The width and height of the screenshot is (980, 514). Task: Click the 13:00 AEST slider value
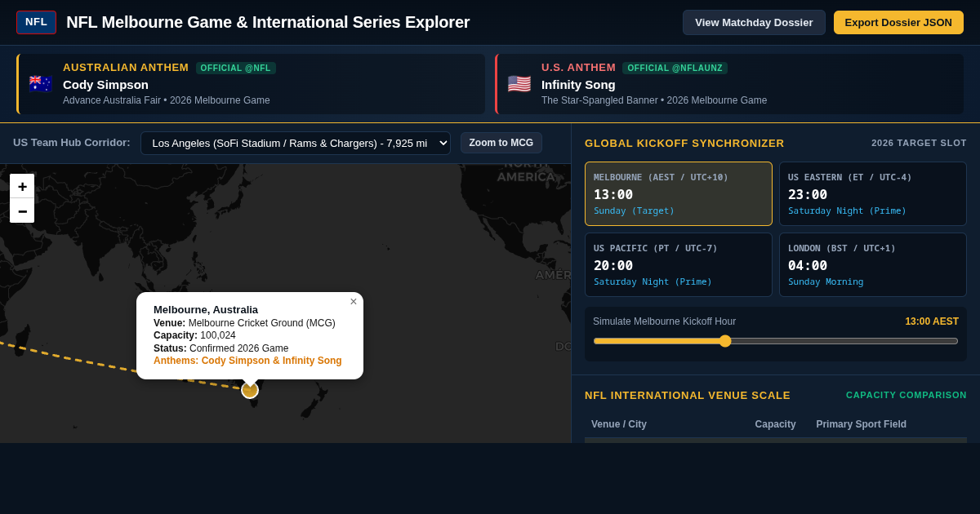pyautogui.click(x=932, y=321)
